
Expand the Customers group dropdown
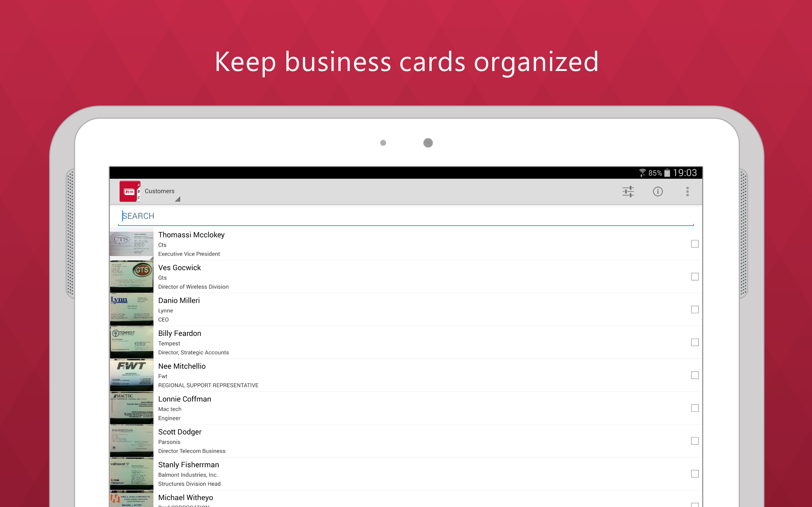point(160,191)
